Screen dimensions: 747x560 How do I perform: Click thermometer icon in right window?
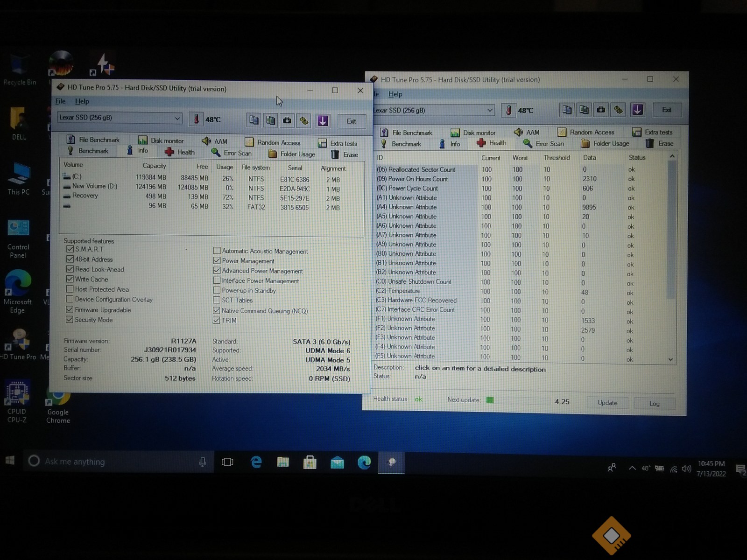508,110
